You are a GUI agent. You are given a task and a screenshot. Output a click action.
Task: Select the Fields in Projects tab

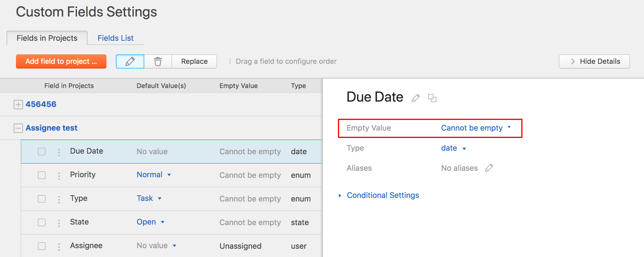point(47,38)
